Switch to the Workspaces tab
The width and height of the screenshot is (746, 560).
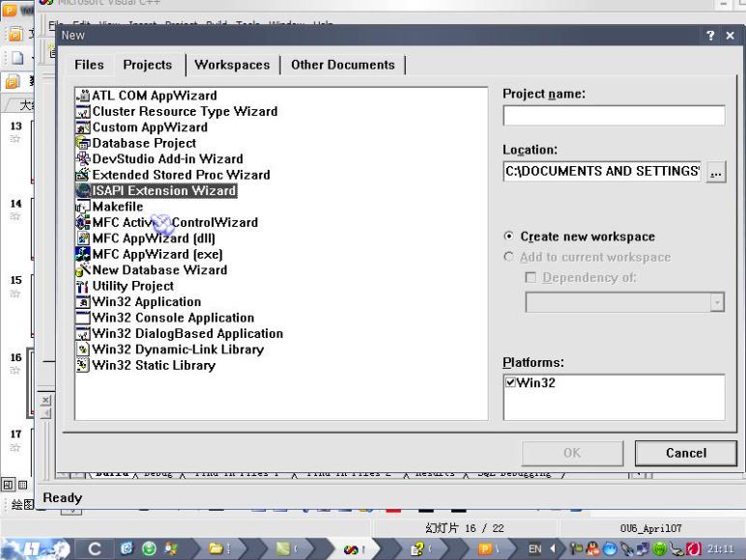pos(232,65)
